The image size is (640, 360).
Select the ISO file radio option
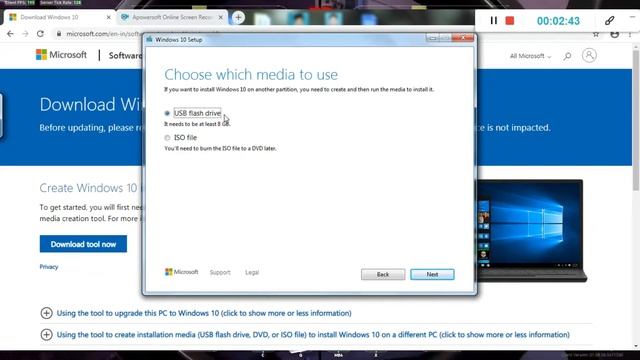coord(167,138)
